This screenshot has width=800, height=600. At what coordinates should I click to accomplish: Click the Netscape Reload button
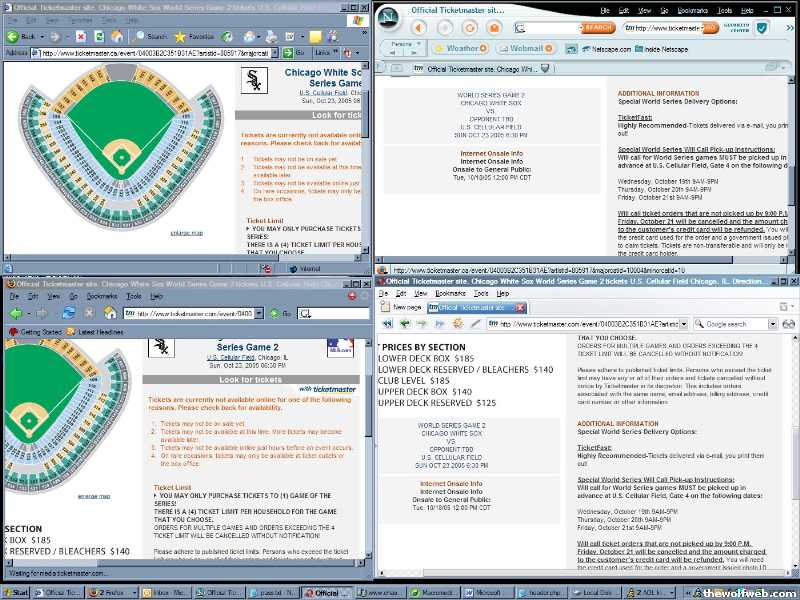point(469,28)
